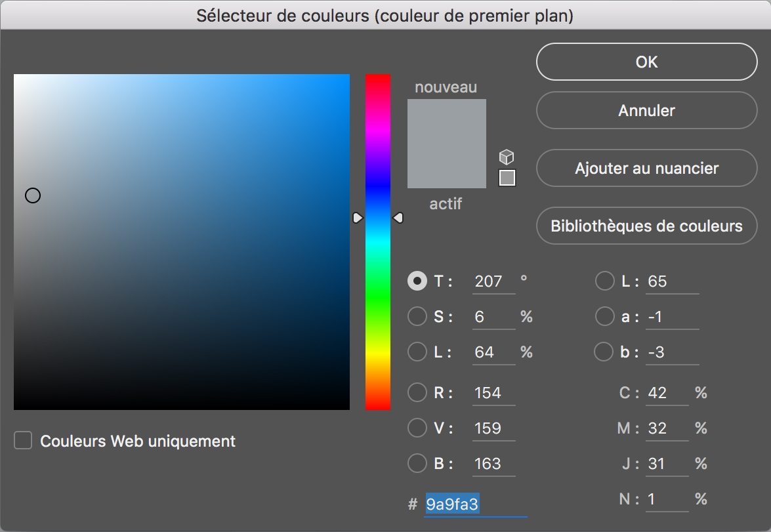Image resolution: width=771 pixels, height=532 pixels.
Task: Select the T (hue) radio button
Action: (417, 281)
